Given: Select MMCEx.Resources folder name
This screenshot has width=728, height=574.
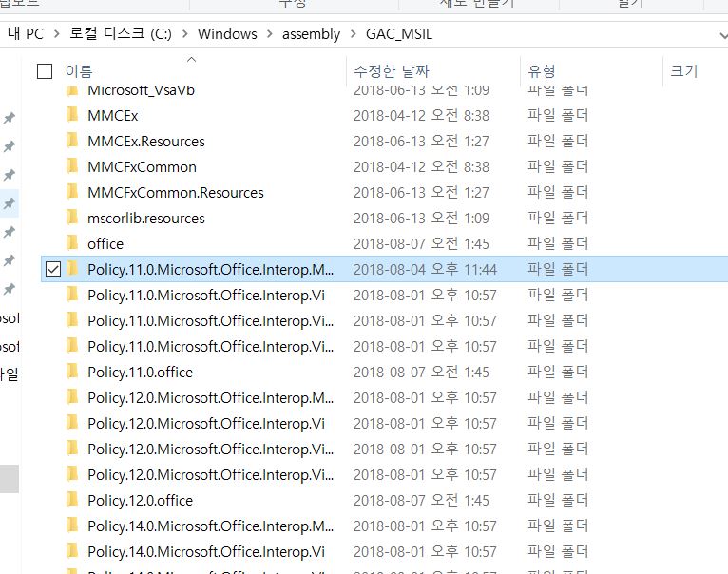Looking at the screenshot, I should pyautogui.click(x=146, y=142).
